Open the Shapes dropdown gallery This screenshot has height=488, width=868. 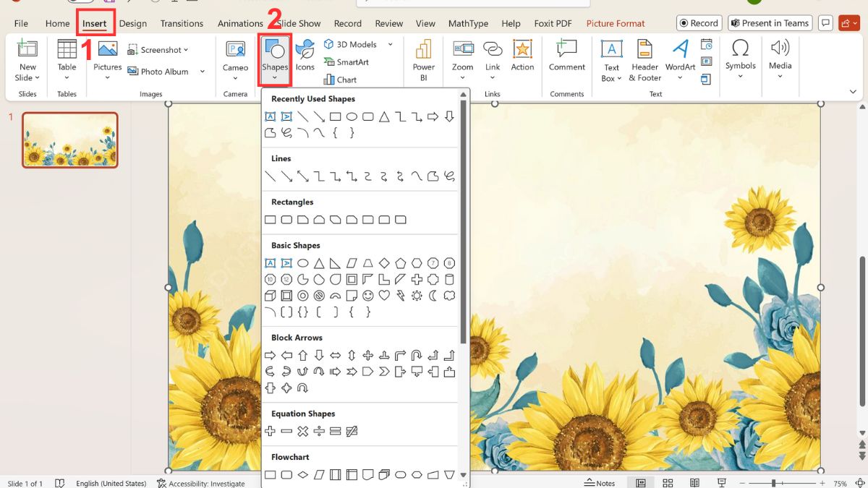275,60
